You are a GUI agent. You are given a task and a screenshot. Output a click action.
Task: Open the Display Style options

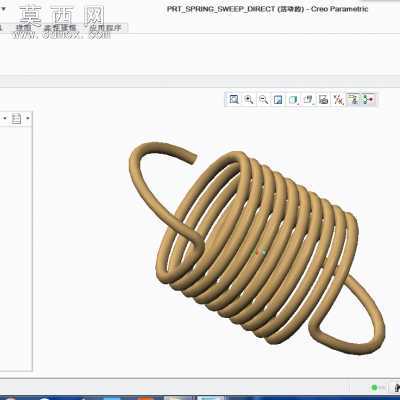coord(293,99)
